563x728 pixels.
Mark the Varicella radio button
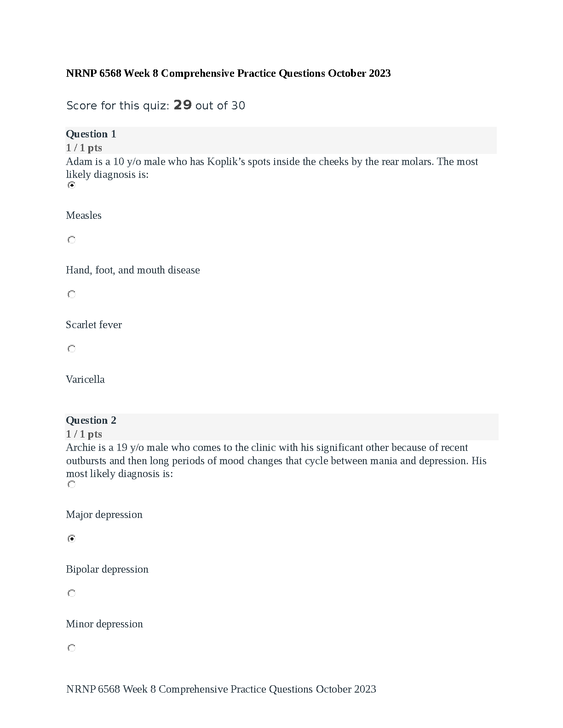pos(71,349)
